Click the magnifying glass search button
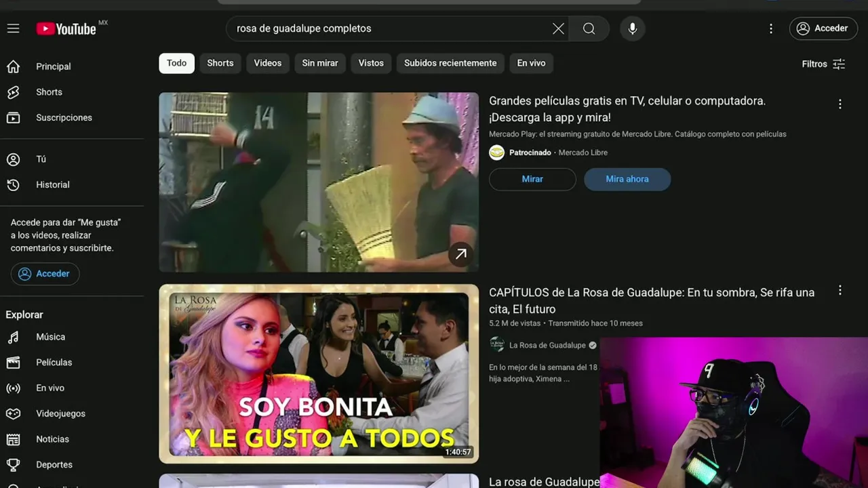 click(x=589, y=28)
